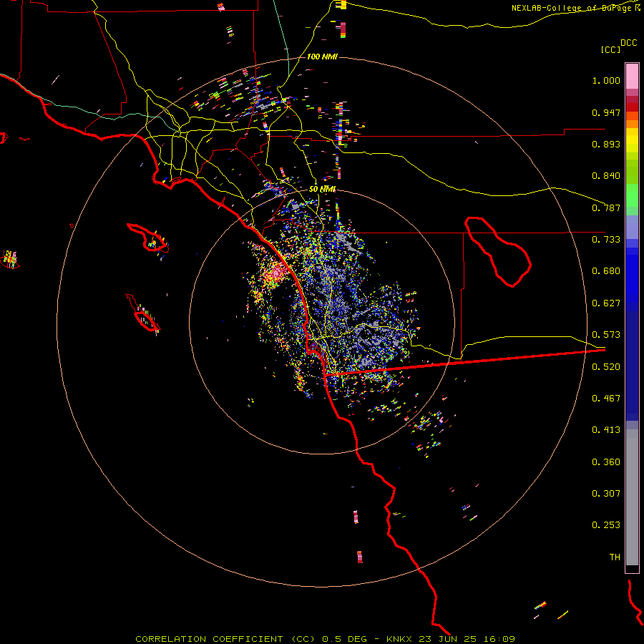The image size is (644, 644).
Task: Pick the gray segment of the color bar
Action: pos(632,497)
